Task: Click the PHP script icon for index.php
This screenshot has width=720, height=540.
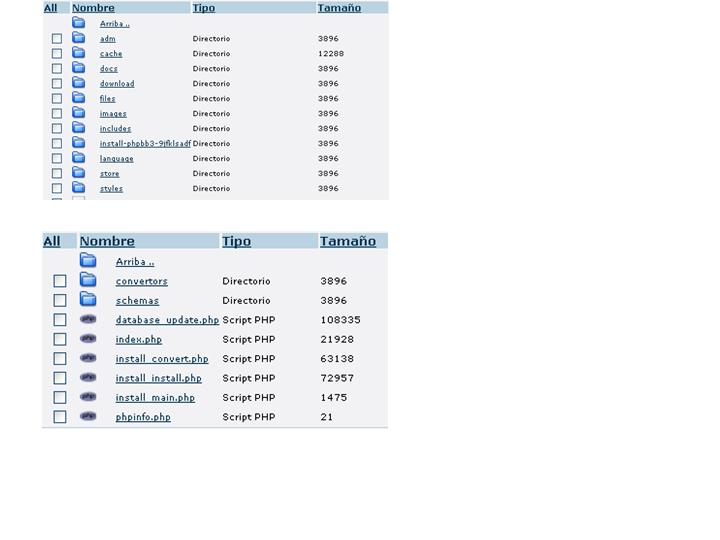Action: (88, 339)
